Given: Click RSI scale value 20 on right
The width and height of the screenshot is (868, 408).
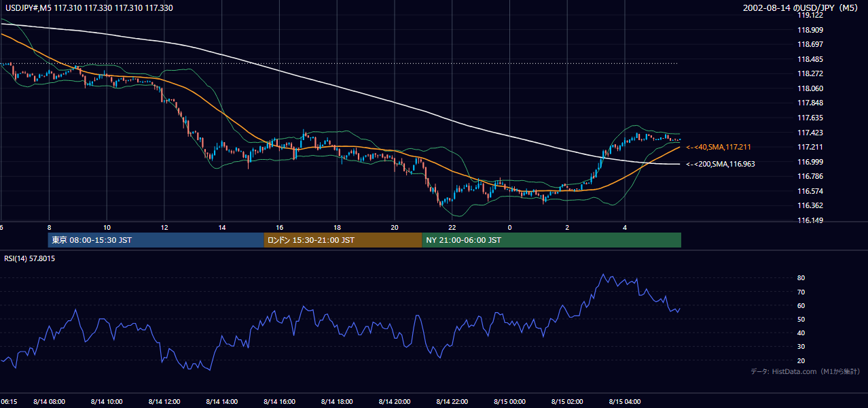Looking at the screenshot, I should (x=801, y=360).
